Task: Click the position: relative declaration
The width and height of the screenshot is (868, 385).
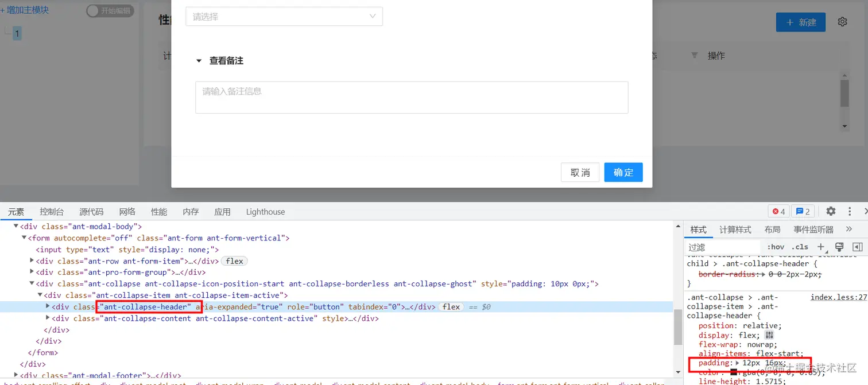Action: [x=740, y=325]
